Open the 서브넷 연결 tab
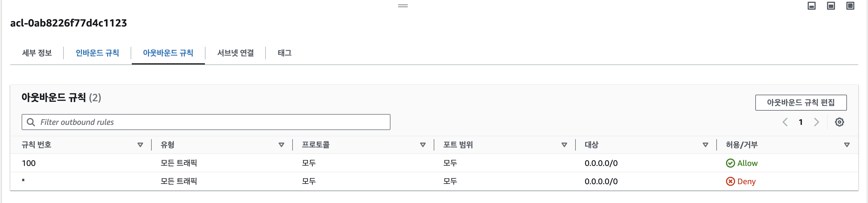Screen dimensions: 868x203 pos(235,53)
